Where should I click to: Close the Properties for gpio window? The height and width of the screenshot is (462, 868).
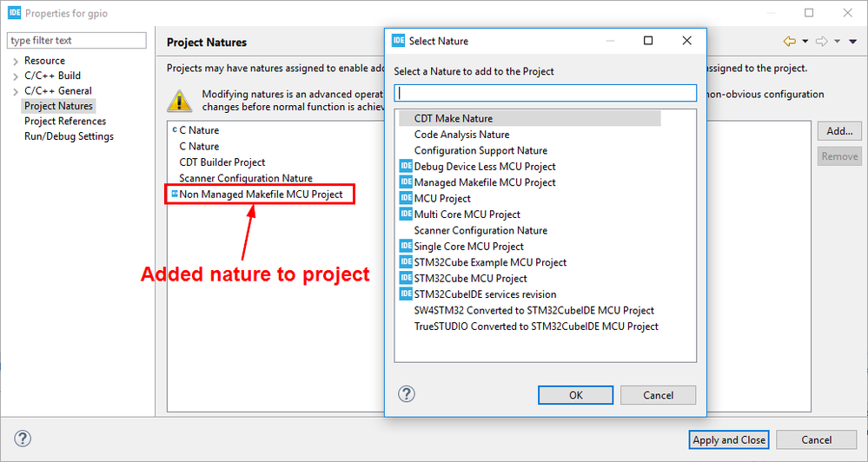[x=847, y=13]
